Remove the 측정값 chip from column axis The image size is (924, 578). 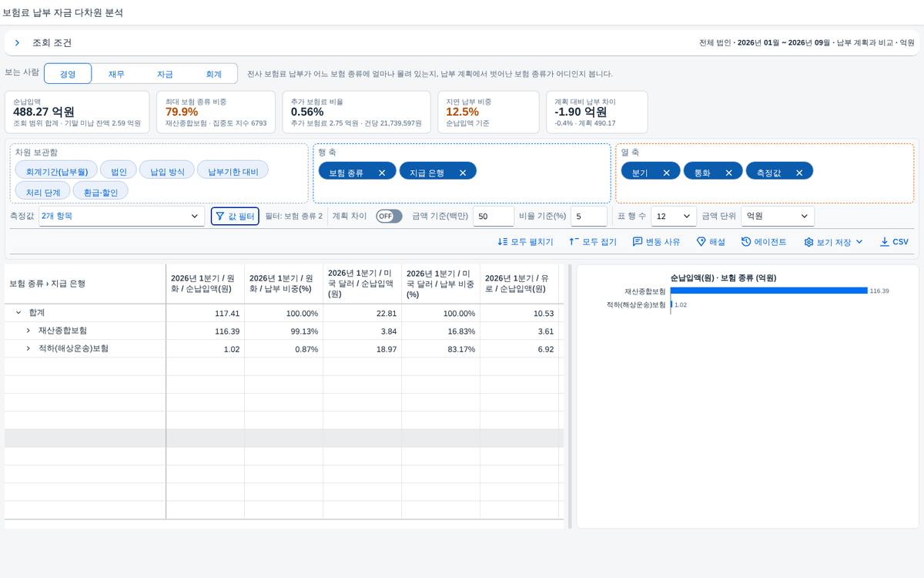tap(799, 173)
